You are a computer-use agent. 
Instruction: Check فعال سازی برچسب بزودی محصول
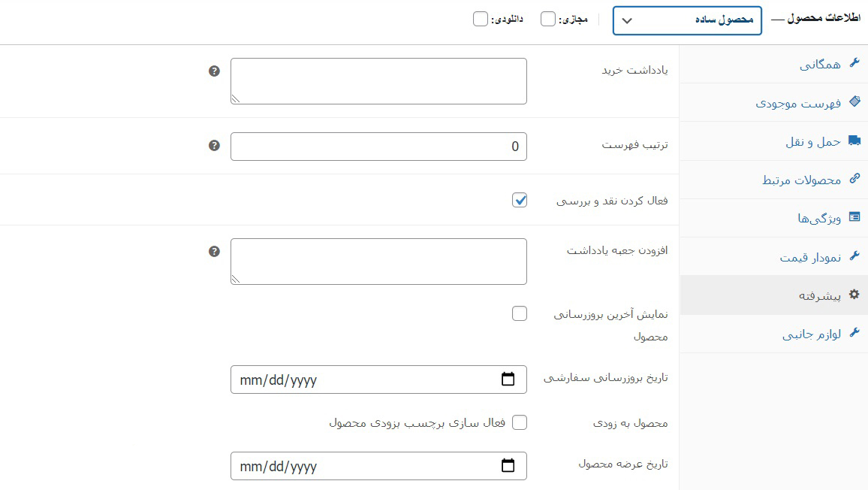point(520,422)
